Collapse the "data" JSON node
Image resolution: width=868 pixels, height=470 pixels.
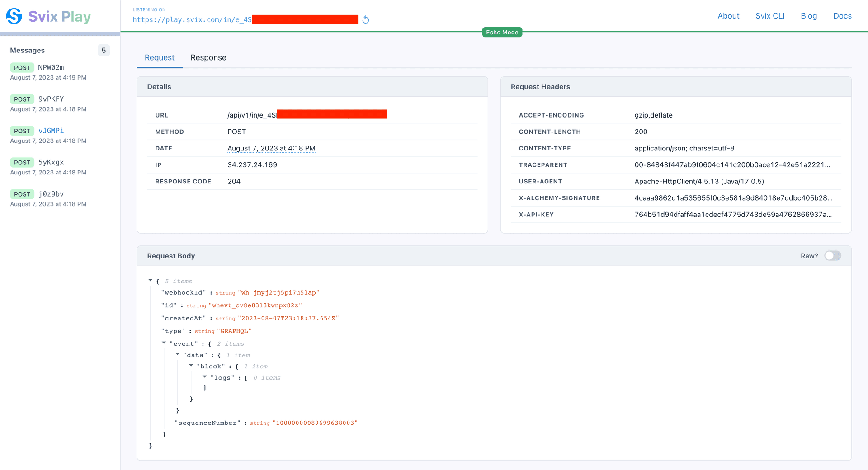(x=178, y=354)
